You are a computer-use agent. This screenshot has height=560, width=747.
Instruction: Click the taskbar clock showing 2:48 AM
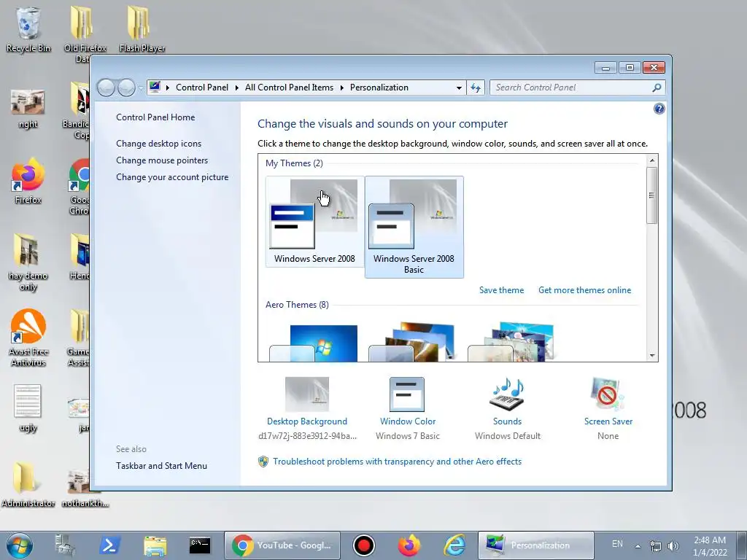[x=710, y=546]
